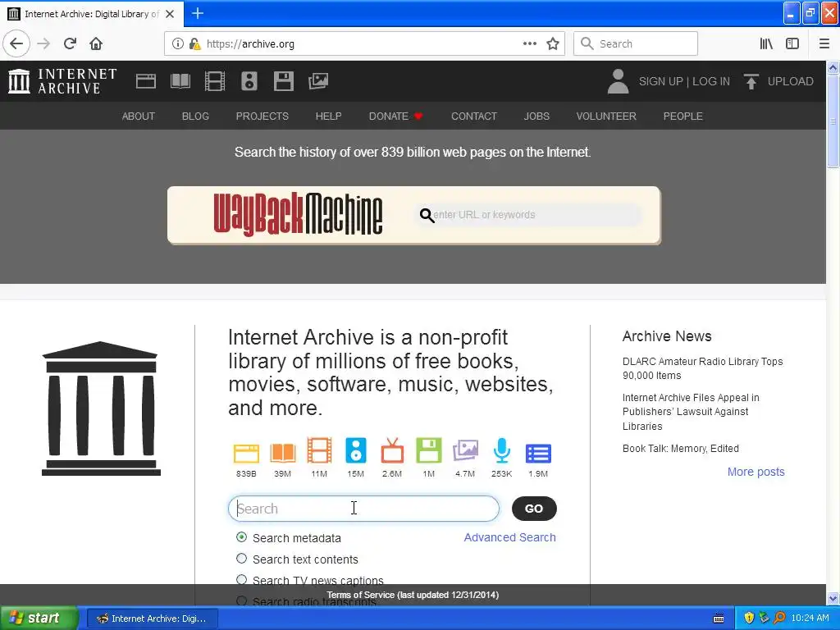The width and height of the screenshot is (840, 630).
Task: Open the Texts book icon in top navigation bar
Action: point(180,81)
